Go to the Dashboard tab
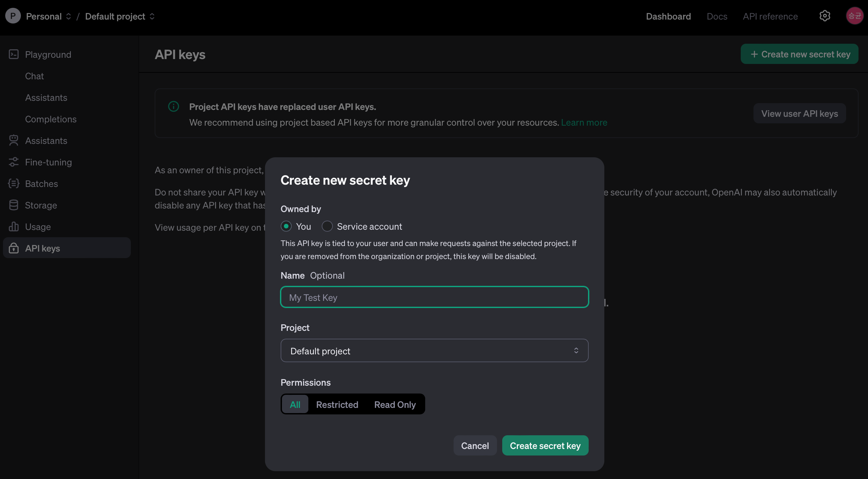Image resolution: width=868 pixels, height=479 pixels. 668,16
